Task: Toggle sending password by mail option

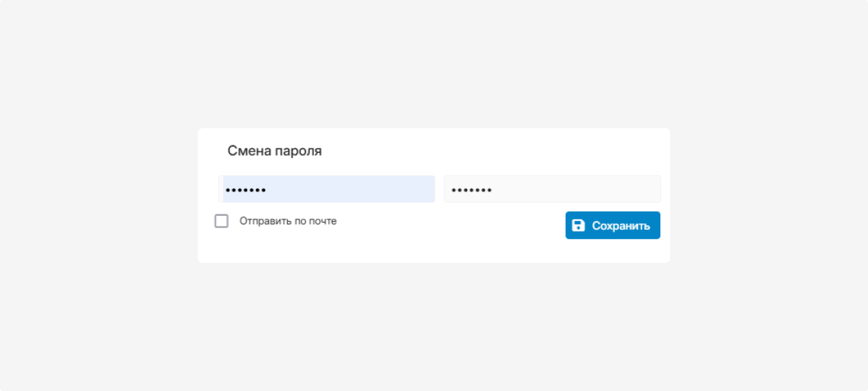Action: click(221, 221)
